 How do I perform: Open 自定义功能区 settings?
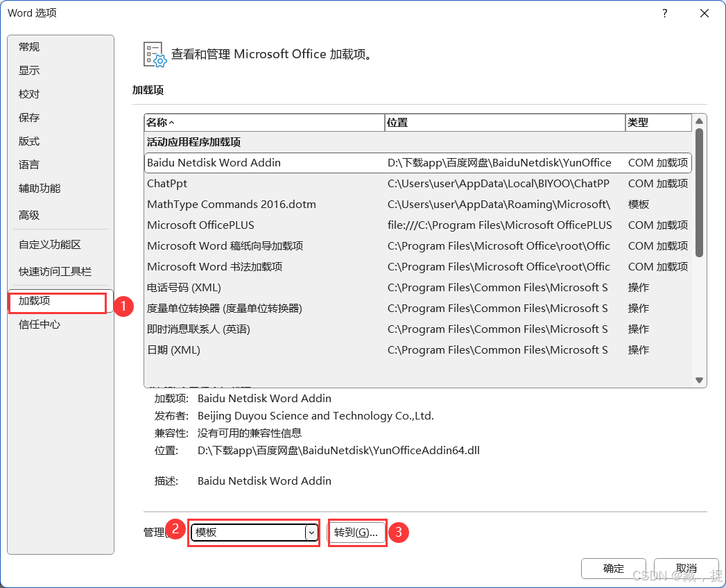pos(60,245)
